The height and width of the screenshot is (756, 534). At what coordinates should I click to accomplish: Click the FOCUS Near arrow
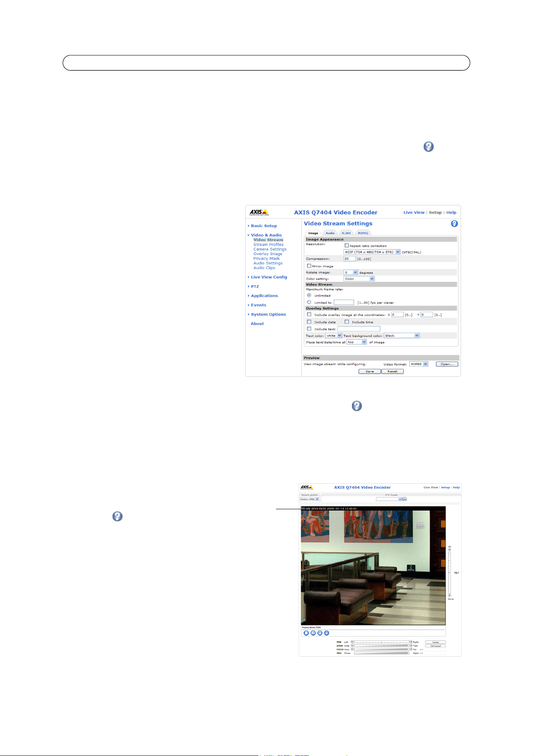click(x=352, y=649)
